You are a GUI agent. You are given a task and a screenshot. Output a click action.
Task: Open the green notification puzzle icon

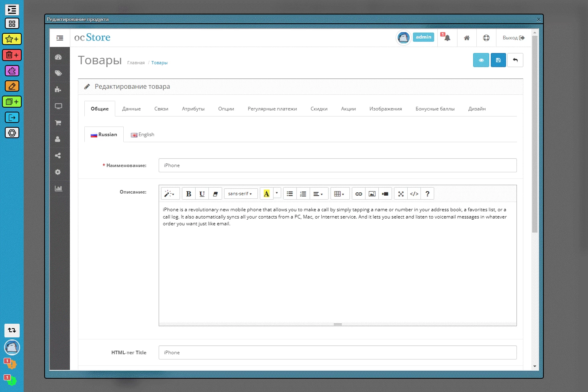point(11,380)
